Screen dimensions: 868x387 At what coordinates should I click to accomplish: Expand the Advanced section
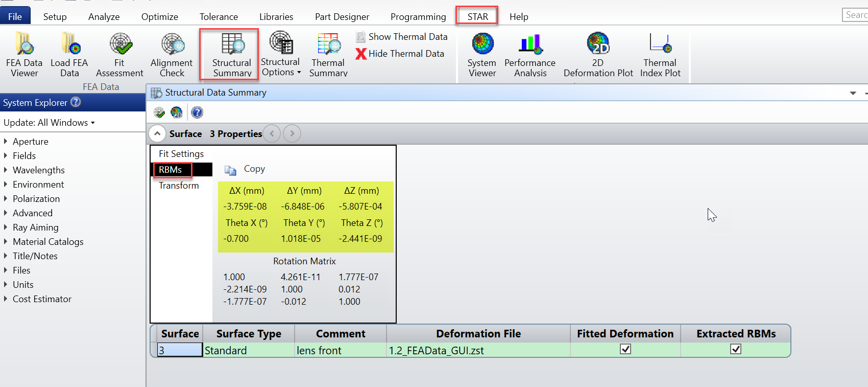coord(6,213)
